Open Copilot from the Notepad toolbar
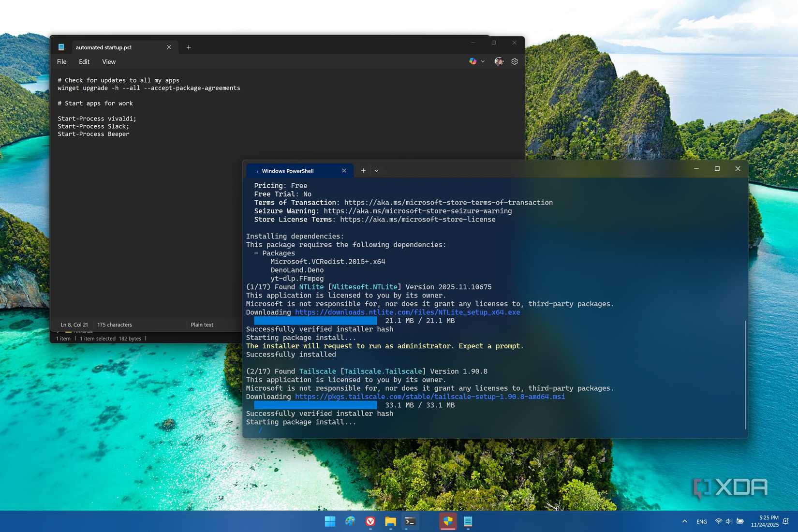Image resolution: width=798 pixels, height=532 pixels. click(x=473, y=61)
